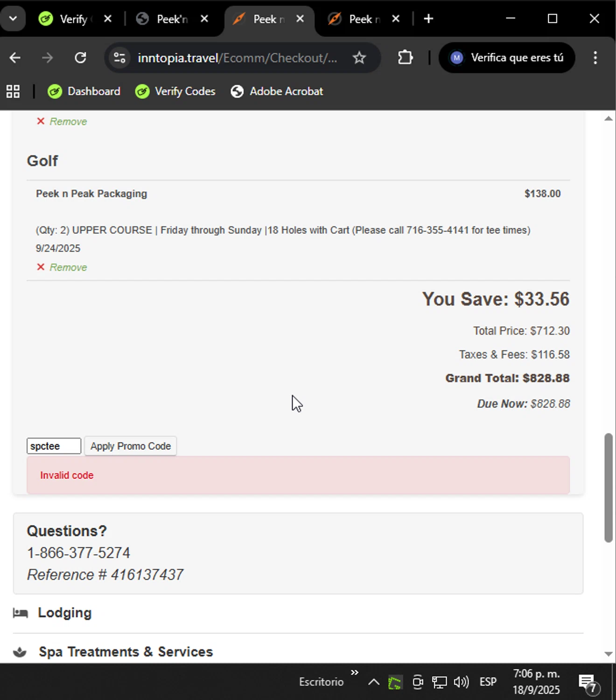
Task: Open the Verify Codes bookmark
Action: pyautogui.click(x=175, y=91)
